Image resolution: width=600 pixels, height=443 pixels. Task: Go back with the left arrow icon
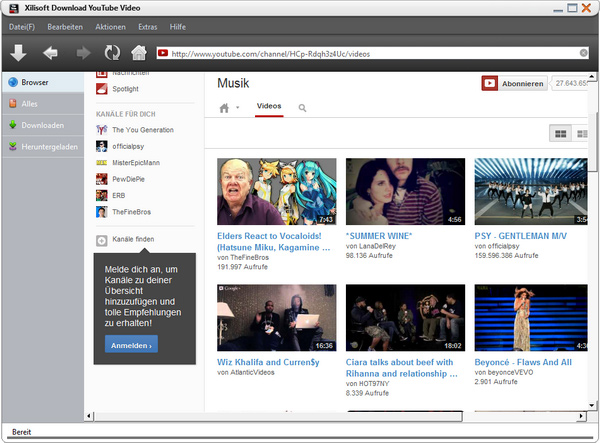(50, 53)
